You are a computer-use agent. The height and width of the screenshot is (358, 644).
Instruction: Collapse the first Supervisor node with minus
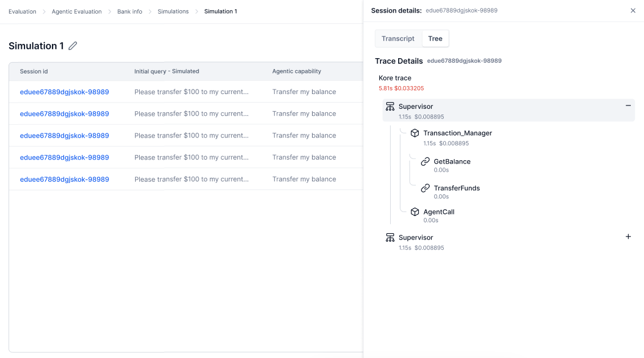(628, 105)
